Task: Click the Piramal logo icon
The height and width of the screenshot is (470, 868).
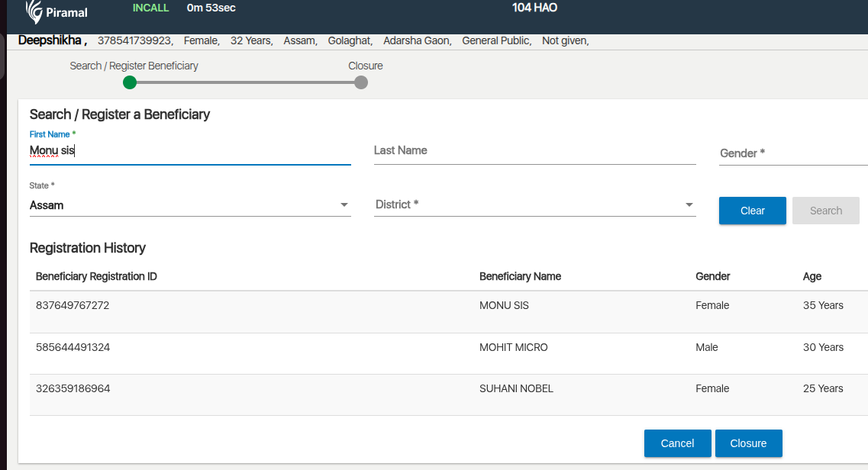Action: pos(34,11)
